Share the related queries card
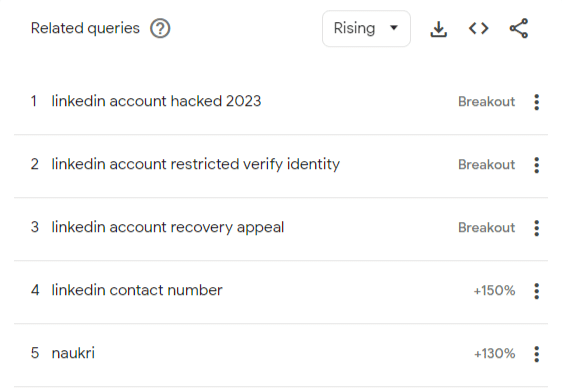Viewport: 576px width, 388px height. click(519, 28)
